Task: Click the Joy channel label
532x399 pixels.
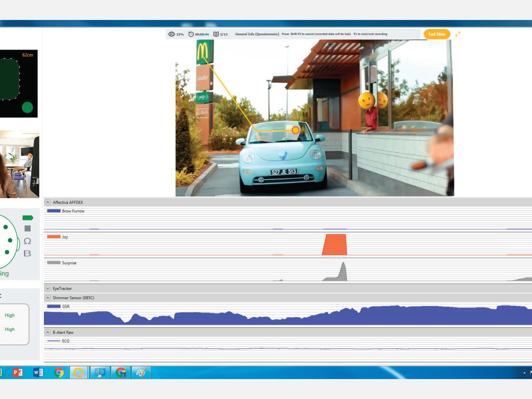Action: click(x=65, y=237)
